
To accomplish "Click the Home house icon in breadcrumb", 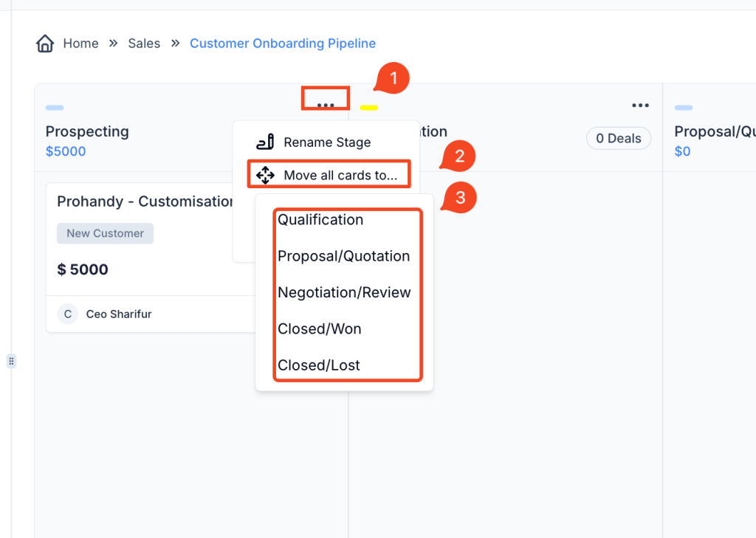I will click(45, 44).
